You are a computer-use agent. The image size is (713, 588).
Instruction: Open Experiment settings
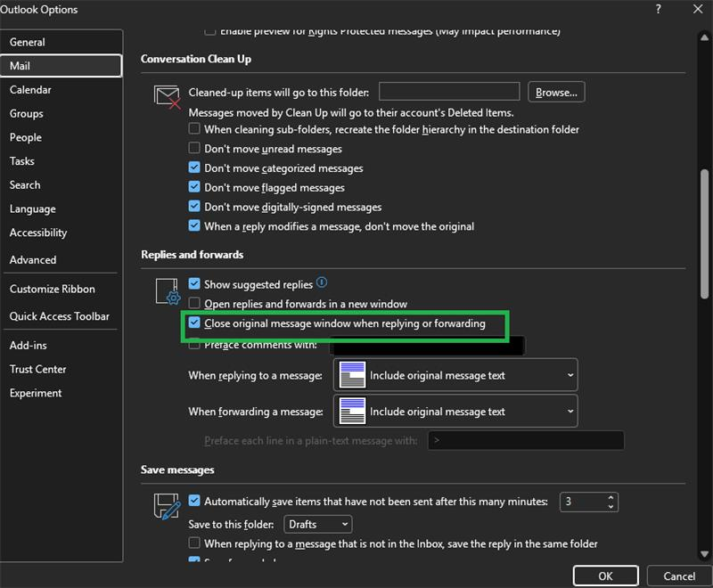[61, 393]
